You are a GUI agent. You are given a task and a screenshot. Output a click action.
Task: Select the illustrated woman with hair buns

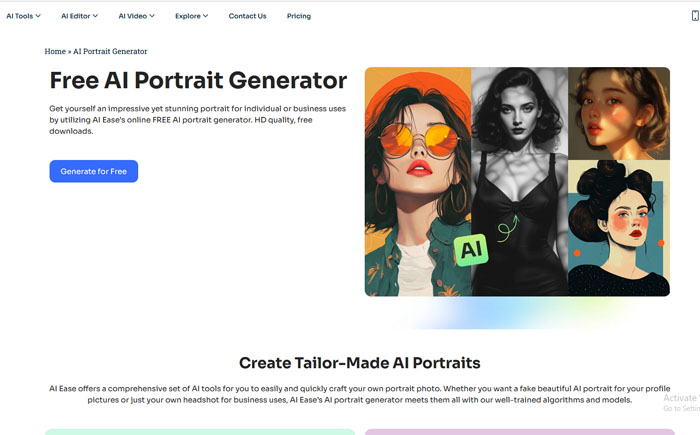(619, 228)
